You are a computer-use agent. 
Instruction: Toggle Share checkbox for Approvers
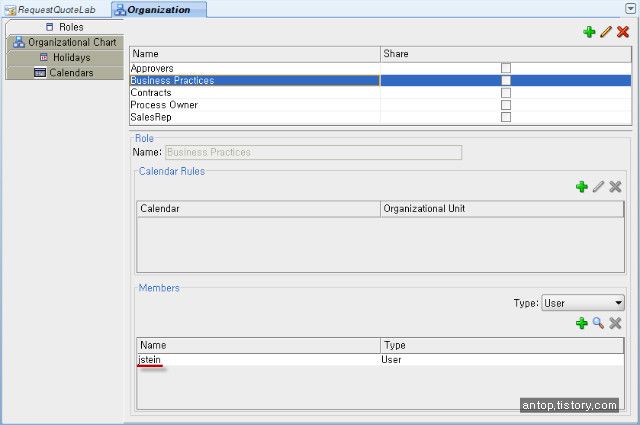click(x=506, y=68)
